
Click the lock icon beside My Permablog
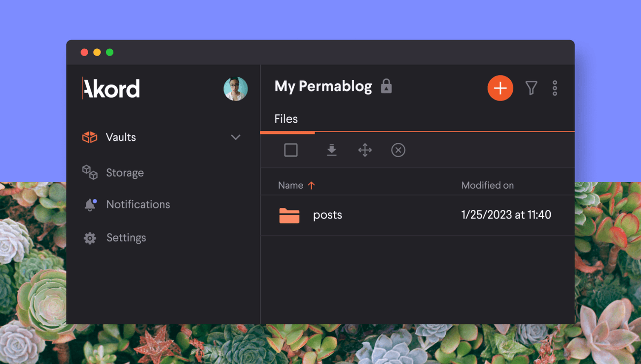pos(386,86)
